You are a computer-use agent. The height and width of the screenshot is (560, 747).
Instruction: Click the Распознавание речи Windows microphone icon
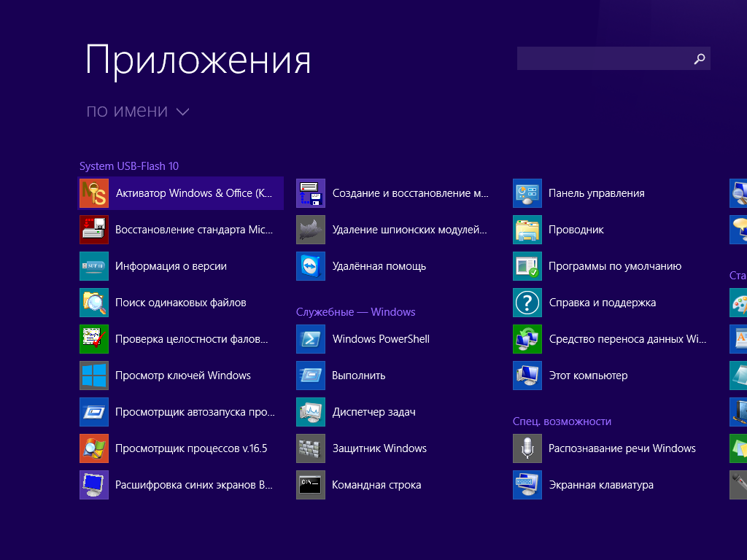[x=527, y=448]
